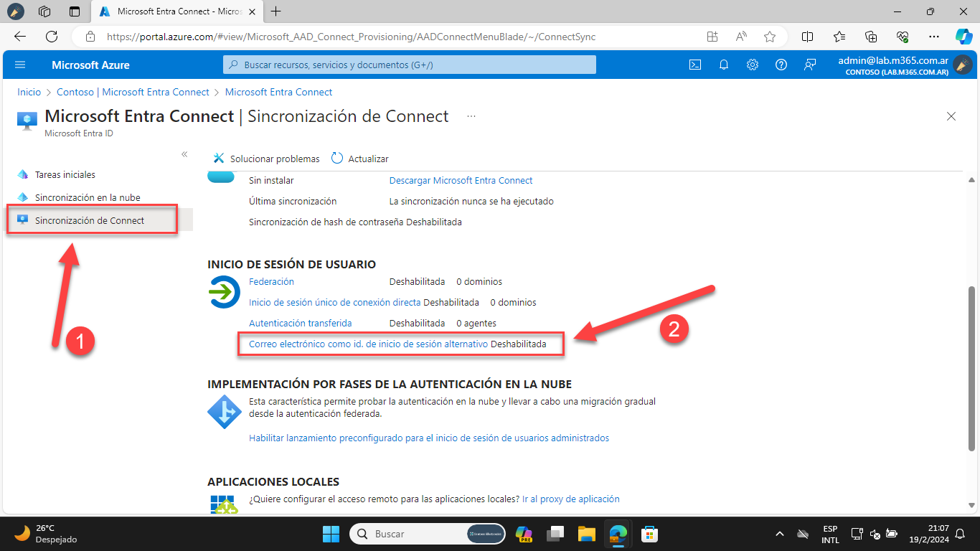Click Solucionar problemas in the toolbar
This screenshot has width=980, height=551.
point(266,159)
